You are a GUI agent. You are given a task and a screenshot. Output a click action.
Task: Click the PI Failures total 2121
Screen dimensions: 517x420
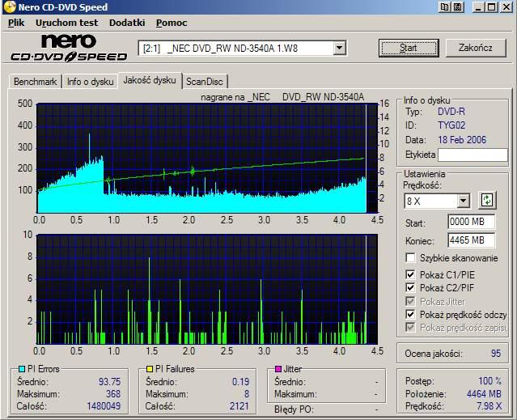coord(239,405)
